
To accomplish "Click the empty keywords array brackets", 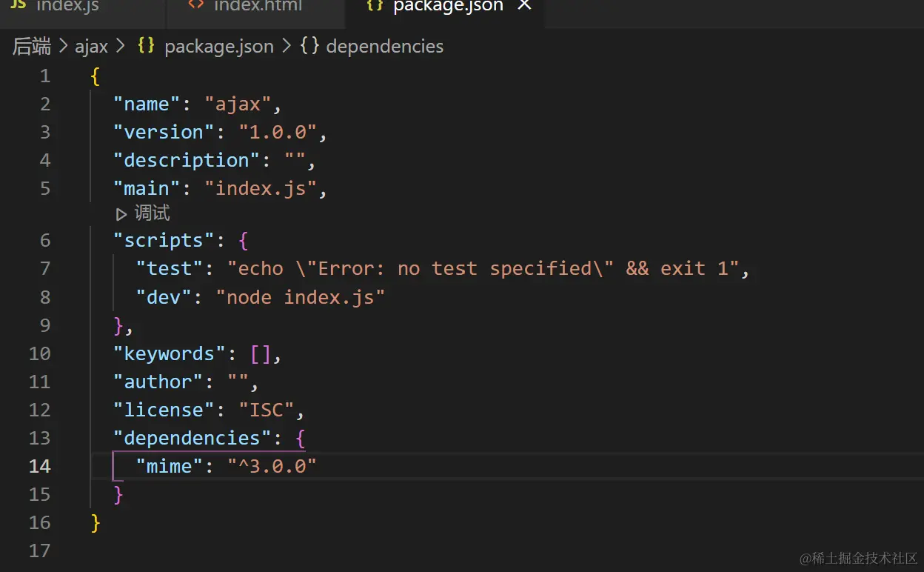I will [x=261, y=354].
